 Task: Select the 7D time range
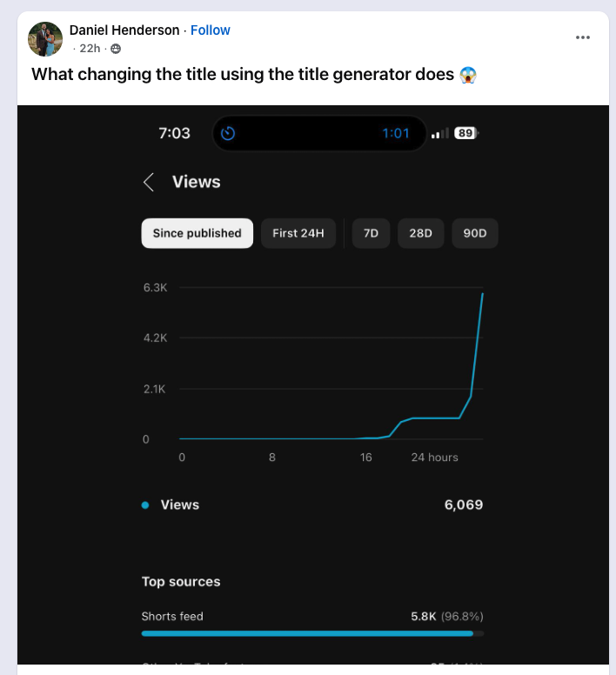[371, 233]
